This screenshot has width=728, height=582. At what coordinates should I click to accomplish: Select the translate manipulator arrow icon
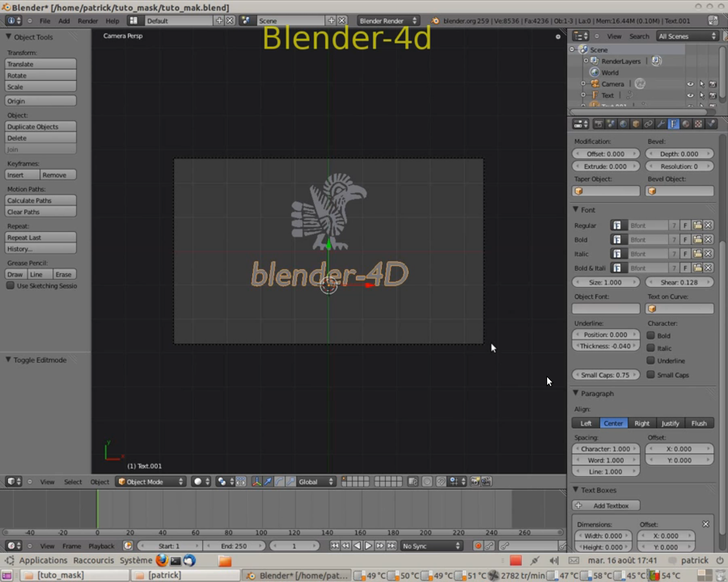click(x=268, y=481)
